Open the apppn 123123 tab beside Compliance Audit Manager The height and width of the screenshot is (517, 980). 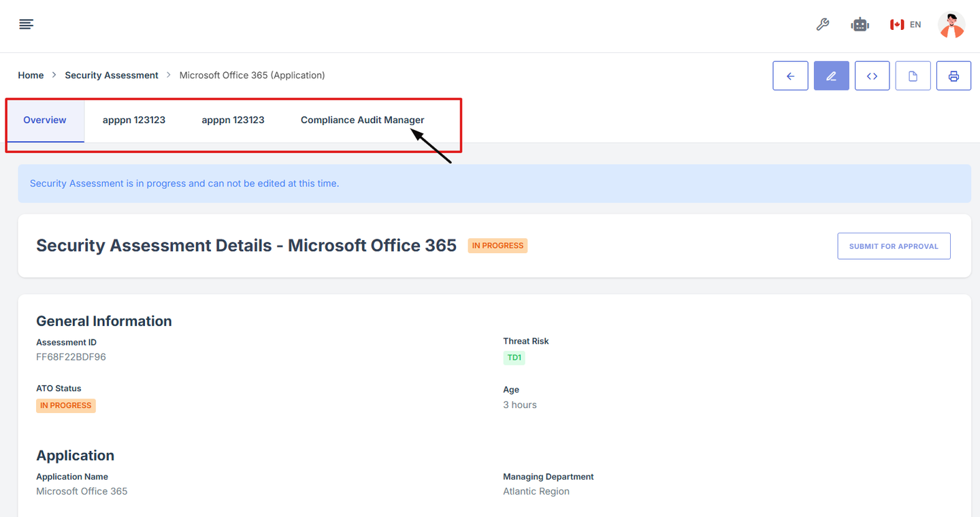[233, 120]
